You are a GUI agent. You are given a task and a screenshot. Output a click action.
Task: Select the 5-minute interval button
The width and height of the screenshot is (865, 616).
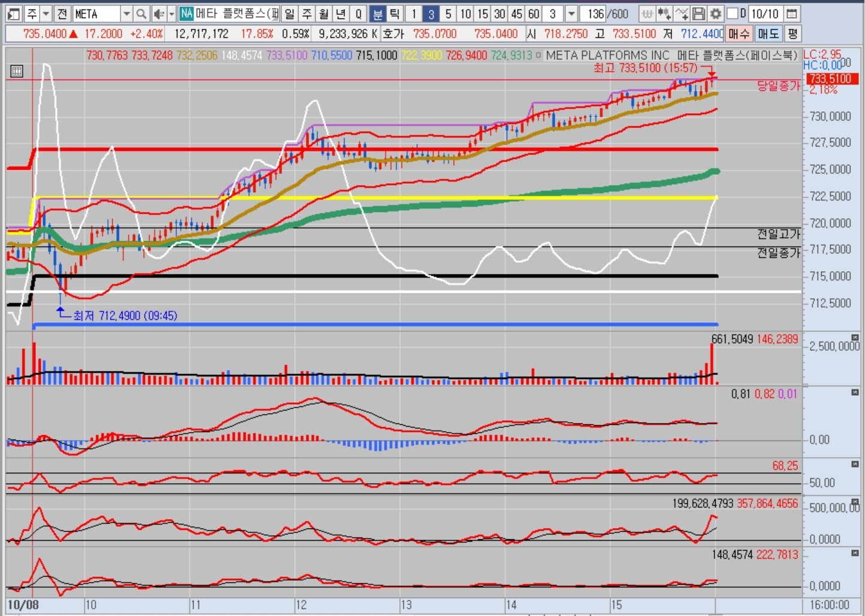click(x=448, y=13)
